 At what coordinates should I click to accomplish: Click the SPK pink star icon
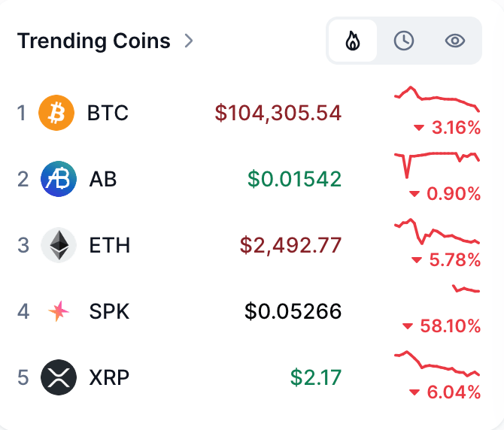point(59,311)
